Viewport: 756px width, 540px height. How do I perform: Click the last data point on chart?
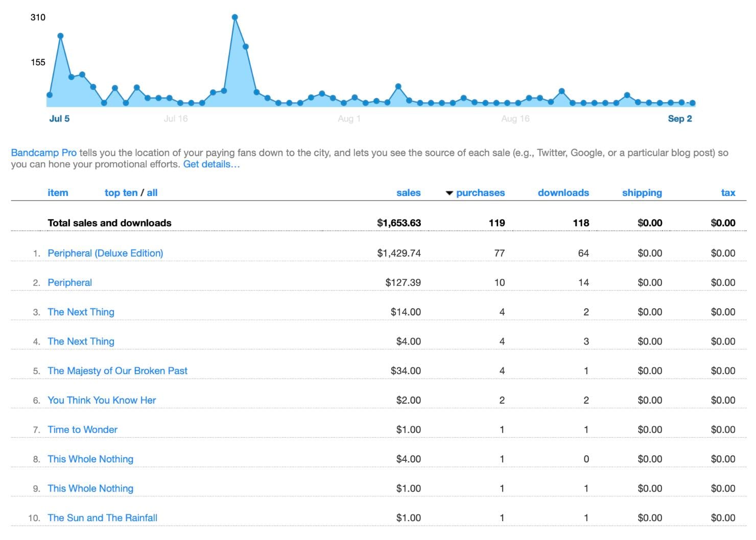693,103
